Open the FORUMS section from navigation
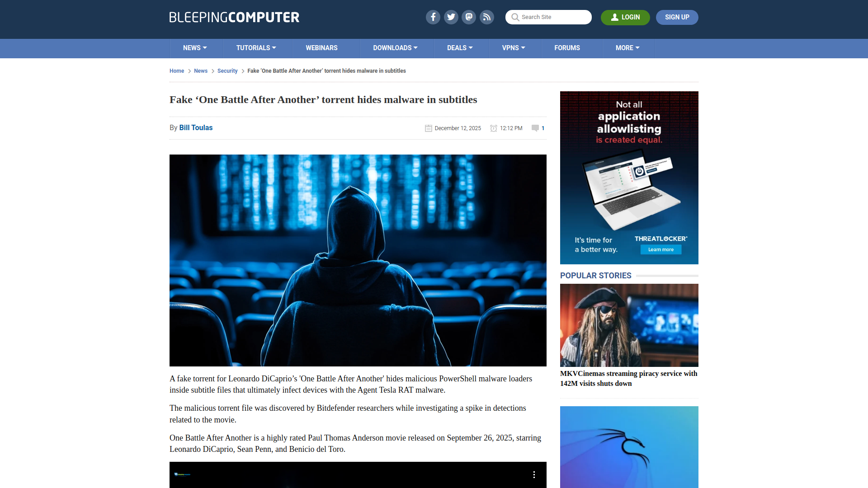The height and width of the screenshot is (488, 868). [567, 48]
